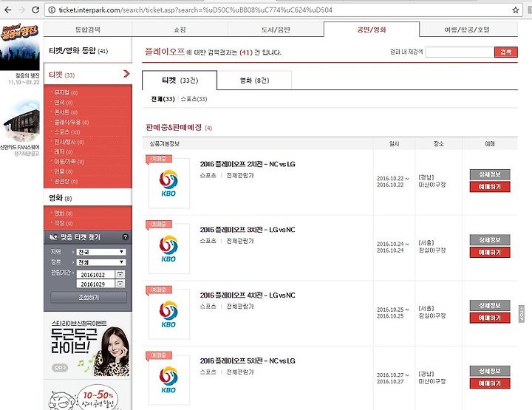Open 티켓/영화 통합 (41) sidebar heading
The image size is (532, 410).
coord(78,51)
